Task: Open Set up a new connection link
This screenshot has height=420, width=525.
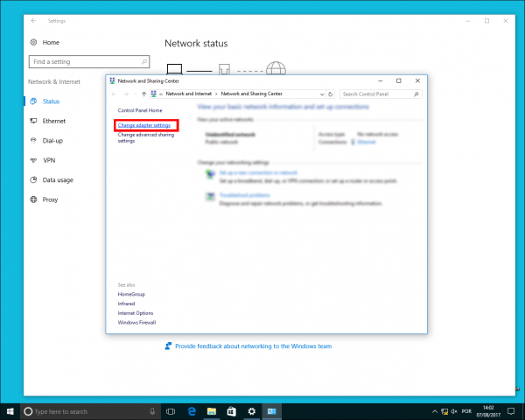Action: [258, 173]
